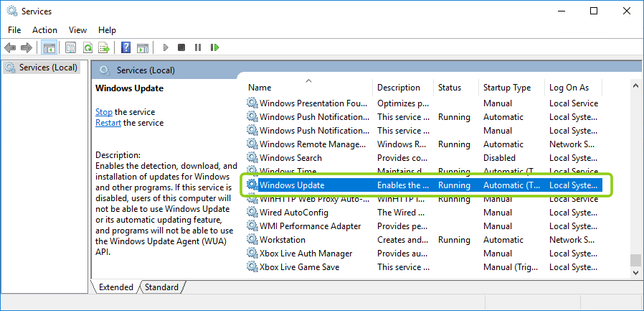
Task: Select Services (Local) in the console tree
Action: (48, 68)
